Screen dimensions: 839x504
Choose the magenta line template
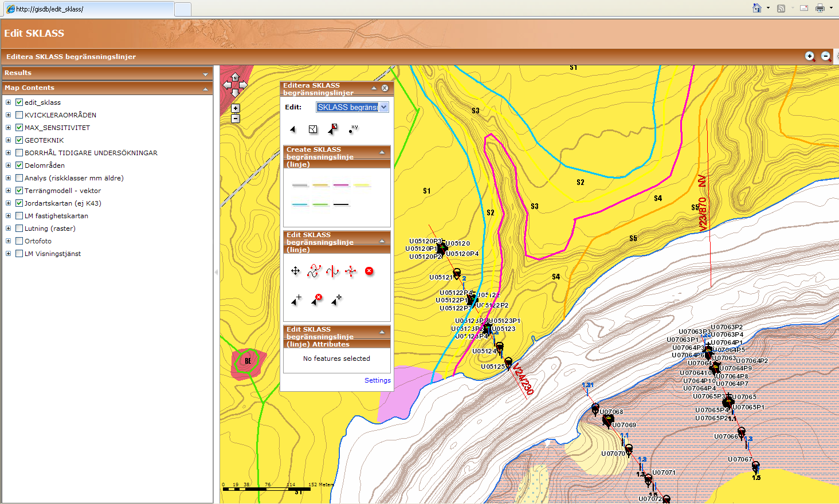click(341, 186)
